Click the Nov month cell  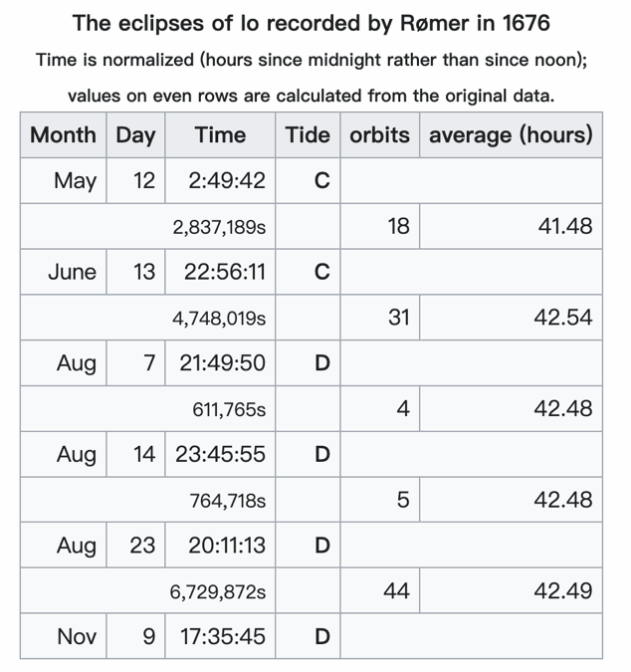coord(77,637)
